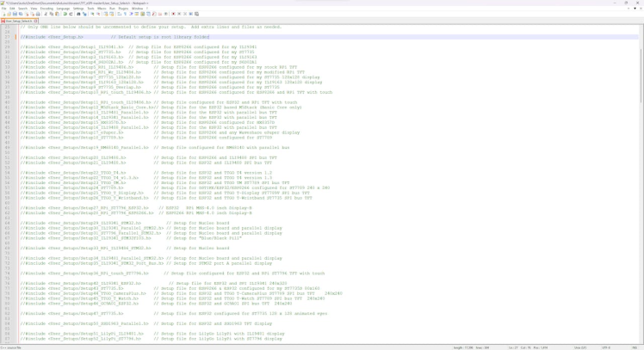Viewport: 644px width, 350px height.
Task: Click the Copy toolbar icon
Action: 52,14
